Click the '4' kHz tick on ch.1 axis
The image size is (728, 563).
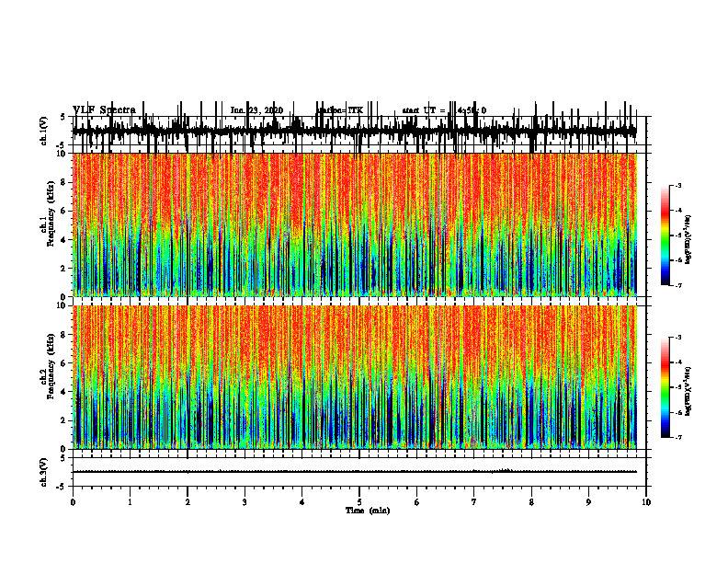click(x=64, y=240)
